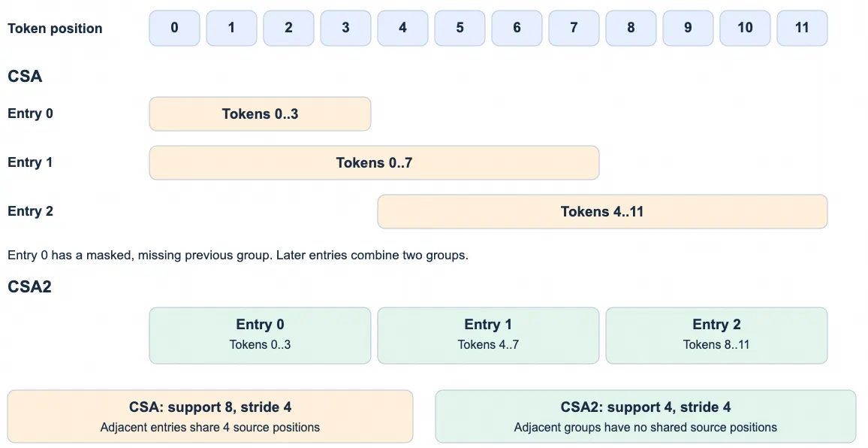Click CSA2 Entry 1 Tokens 4..7 block

click(x=488, y=335)
